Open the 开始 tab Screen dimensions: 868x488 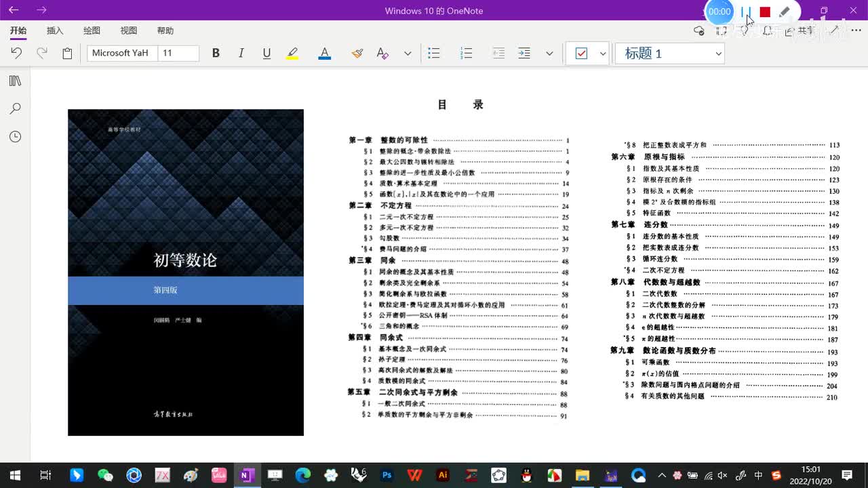tap(18, 30)
